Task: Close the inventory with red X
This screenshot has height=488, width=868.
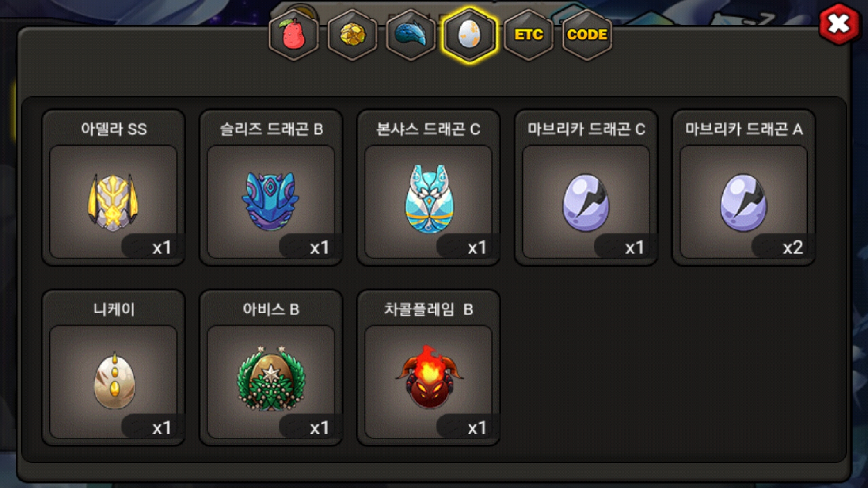Action: click(x=839, y=24)
